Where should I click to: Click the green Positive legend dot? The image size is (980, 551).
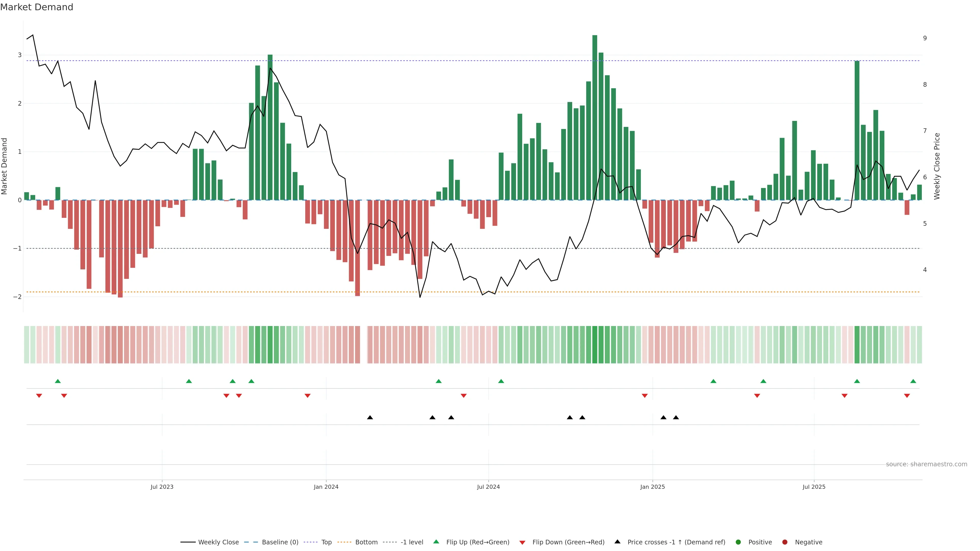(x=738, y=542)
